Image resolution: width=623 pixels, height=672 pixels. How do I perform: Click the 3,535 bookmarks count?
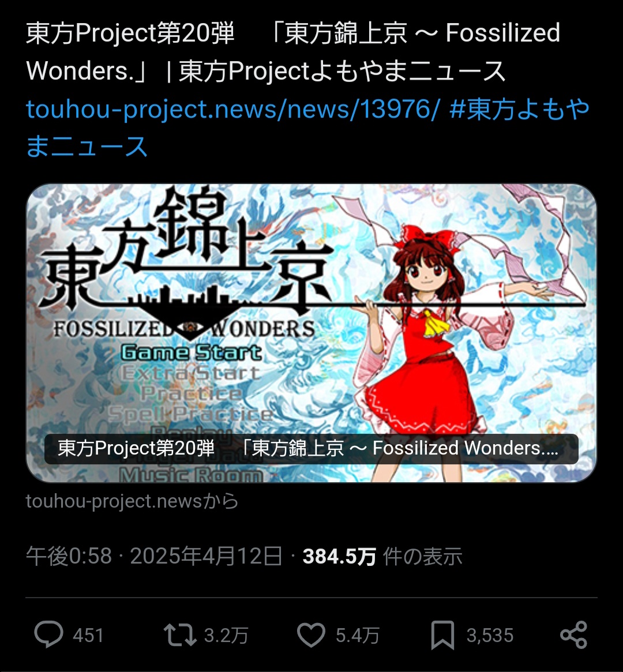[490, 635]
